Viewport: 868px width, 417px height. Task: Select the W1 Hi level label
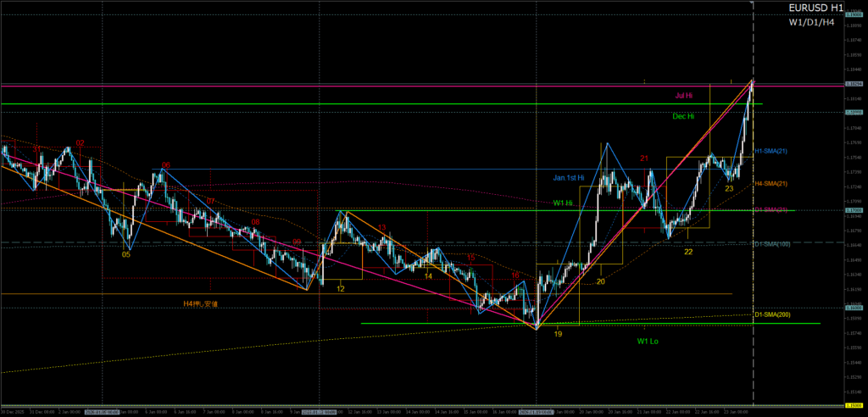(564, 203)
